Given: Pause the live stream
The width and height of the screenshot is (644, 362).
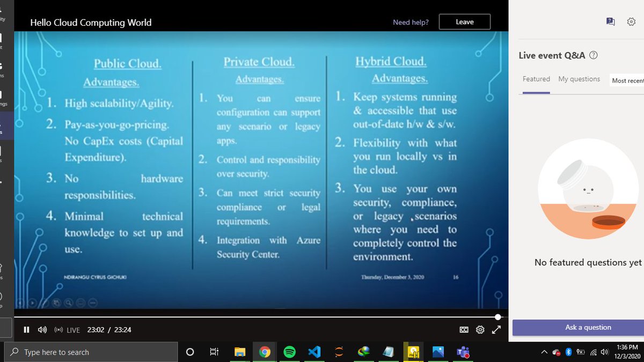Looking at the screenshot, I should (26, 330).
